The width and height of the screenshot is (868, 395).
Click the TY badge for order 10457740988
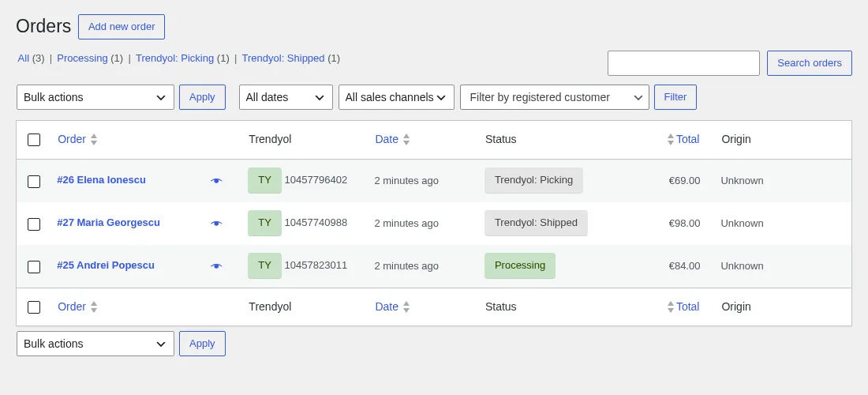[x=264, y=224]
